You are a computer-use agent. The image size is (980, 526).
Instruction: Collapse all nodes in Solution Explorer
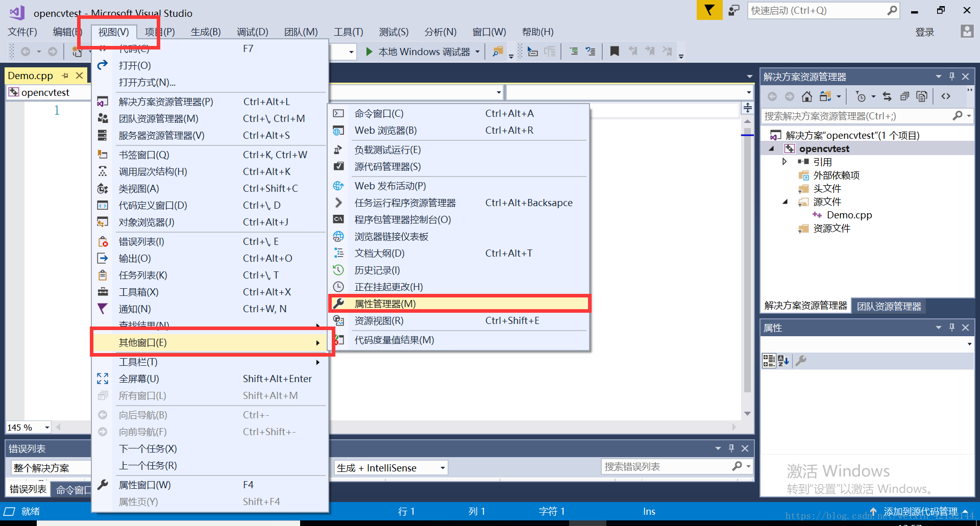pyautogui.click(x=904, y=96)
